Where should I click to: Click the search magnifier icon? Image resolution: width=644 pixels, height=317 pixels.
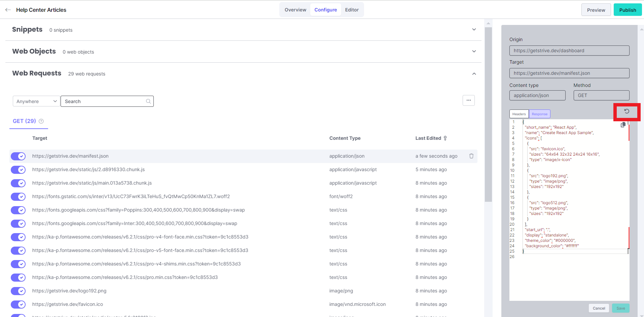click(x=148, y=101)
